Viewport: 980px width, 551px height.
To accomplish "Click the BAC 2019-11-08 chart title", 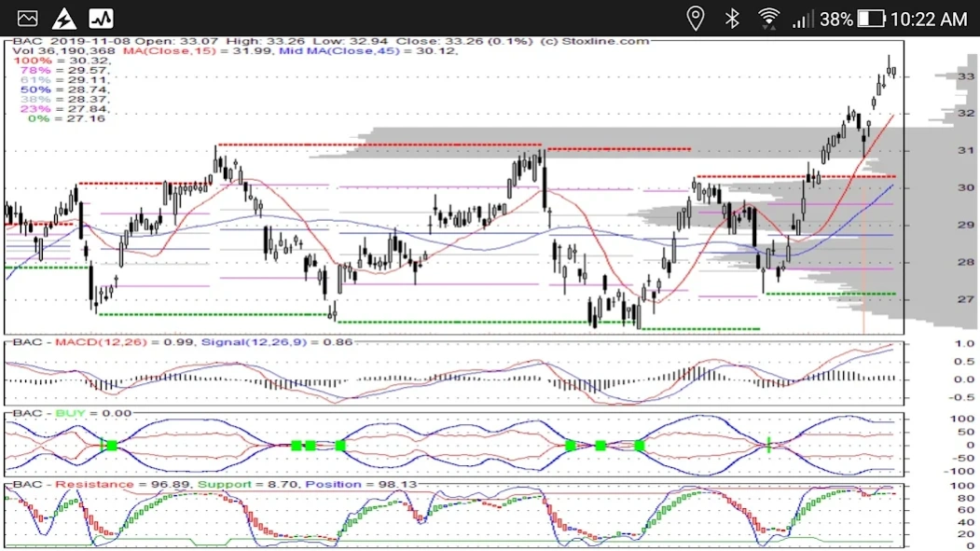I will click(x=72, y=41).
